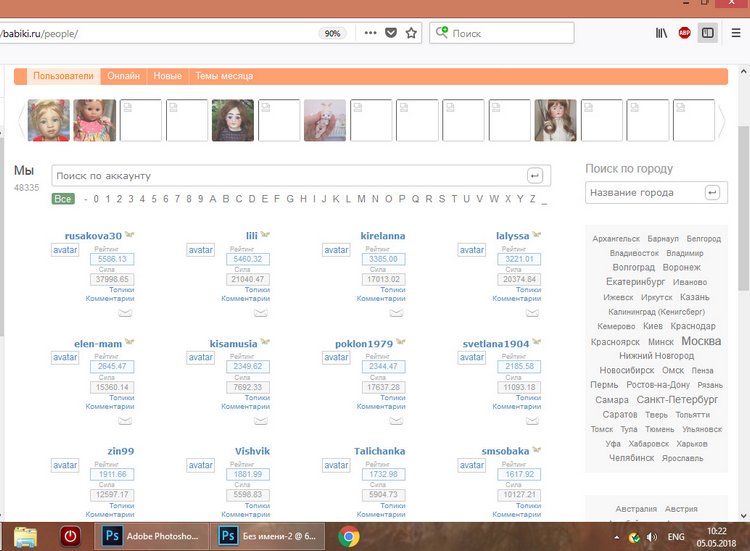Submit the city search arrow button
The width and height of the screenshot is (750, 551).
pos(713,192)
